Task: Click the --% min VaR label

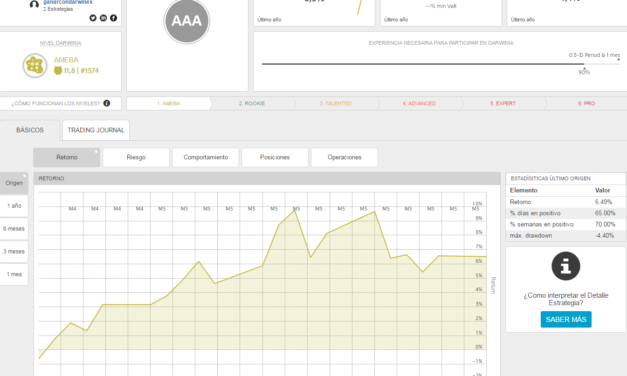Action: tap(441, 6)
